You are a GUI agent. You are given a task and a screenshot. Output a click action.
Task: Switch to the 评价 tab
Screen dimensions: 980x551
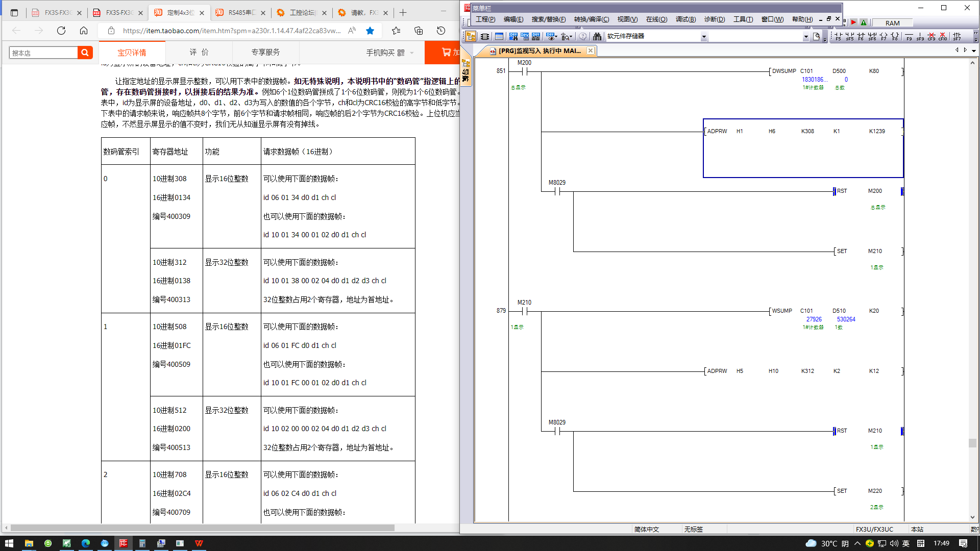(199, 52)
